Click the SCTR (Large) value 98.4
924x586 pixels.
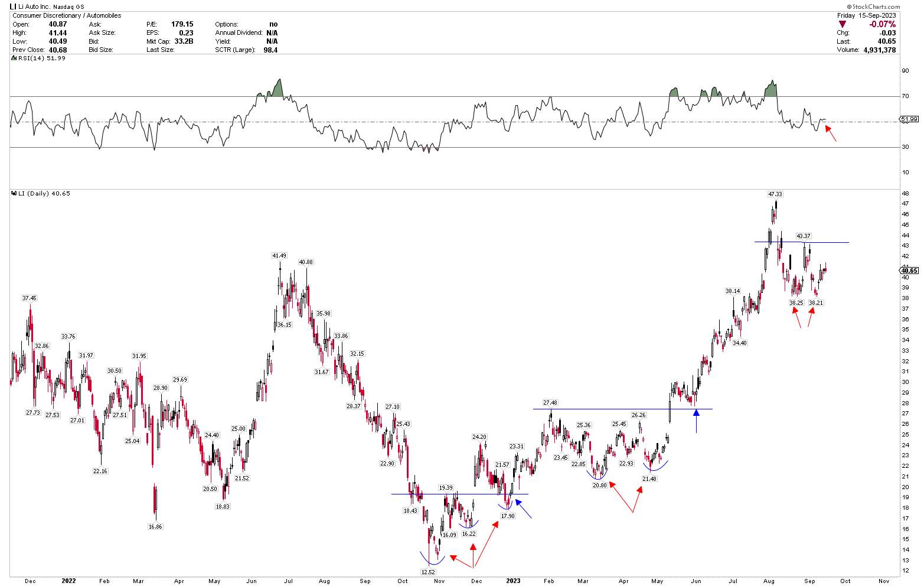point(270,50)
